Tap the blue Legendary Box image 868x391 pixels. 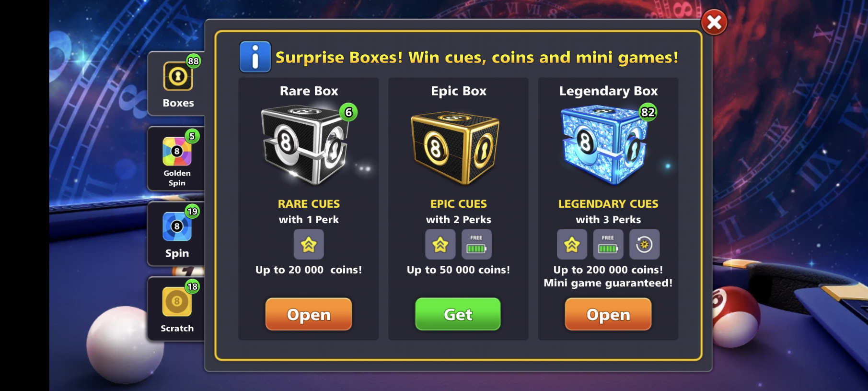click(604, 145)
